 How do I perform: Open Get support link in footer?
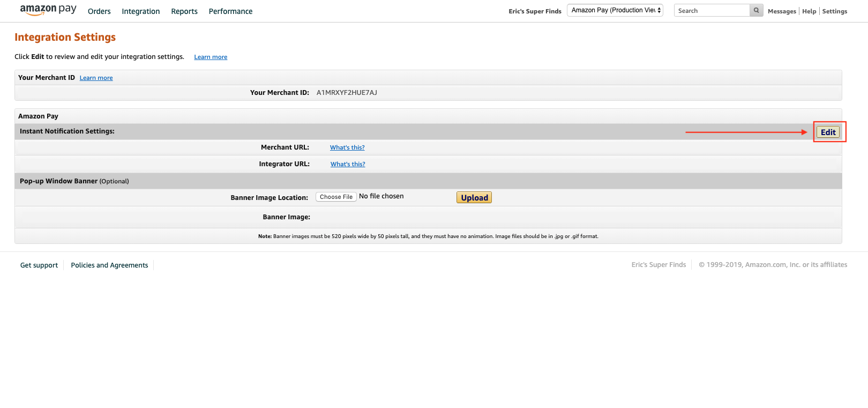(39, 265)
